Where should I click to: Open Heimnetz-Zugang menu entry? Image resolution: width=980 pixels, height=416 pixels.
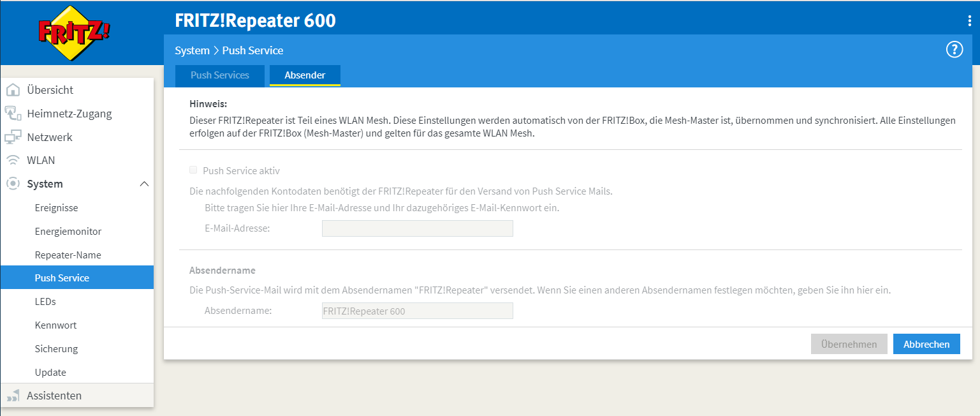pos(69,114)
